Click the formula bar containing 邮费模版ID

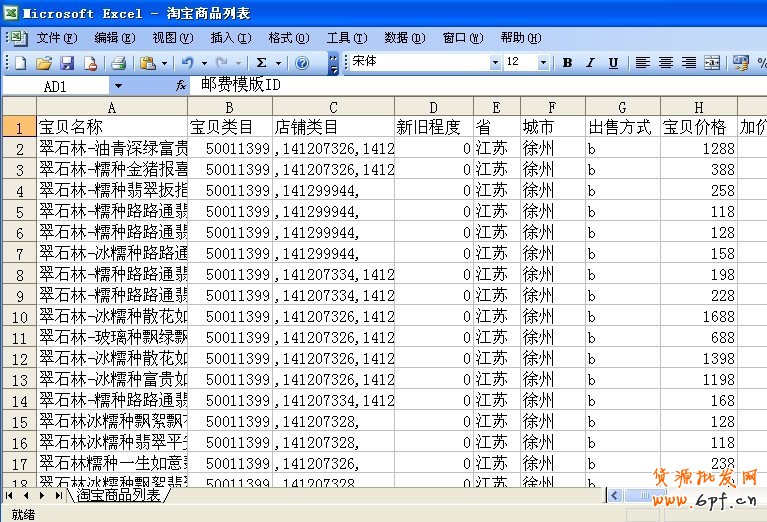tap(450, 86)
